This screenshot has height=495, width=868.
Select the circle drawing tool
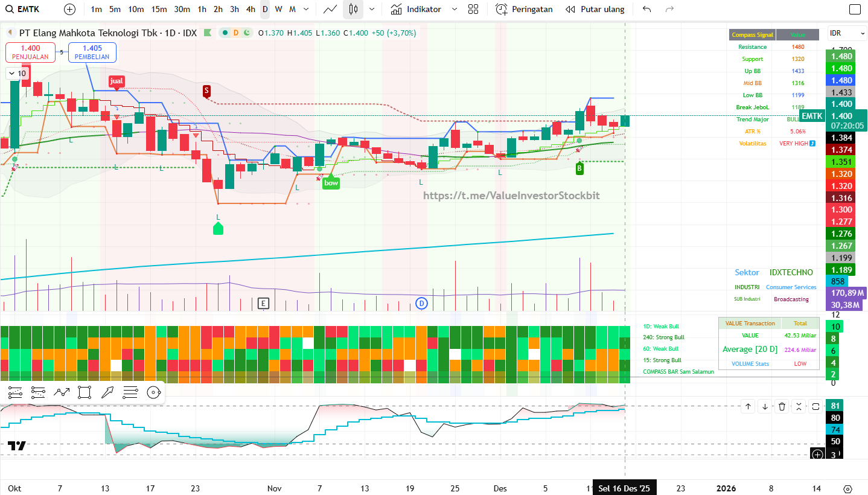tap(153, 392)
